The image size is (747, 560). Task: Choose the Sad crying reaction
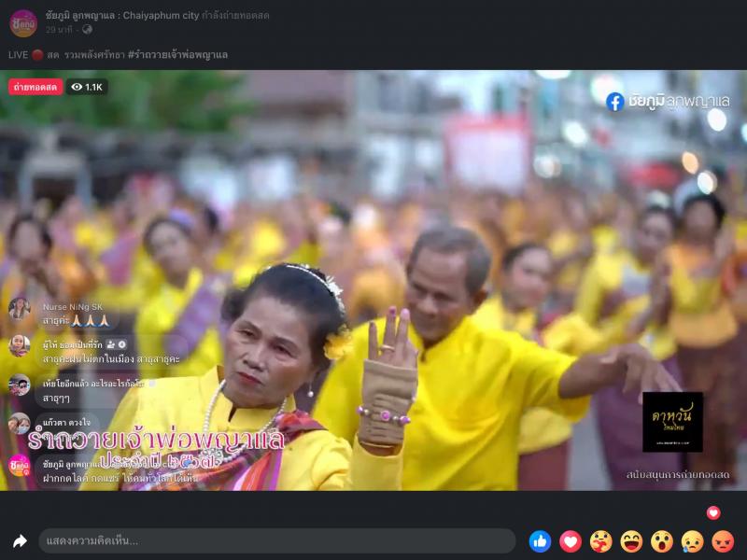point(692,541)
